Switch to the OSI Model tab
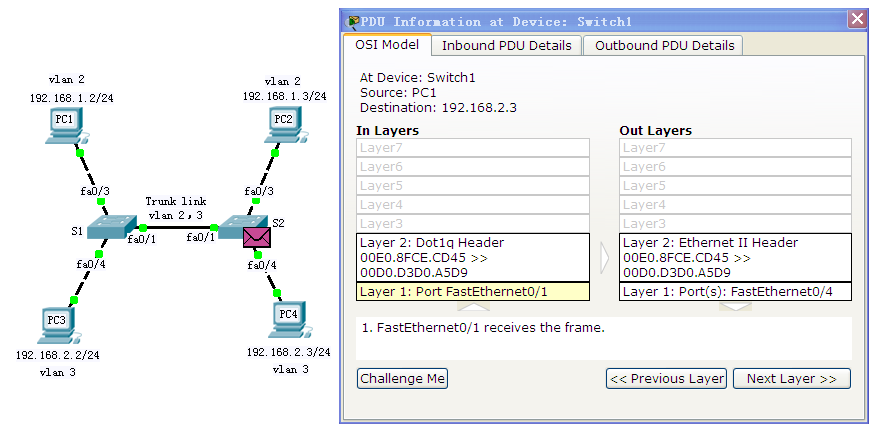 387,45
